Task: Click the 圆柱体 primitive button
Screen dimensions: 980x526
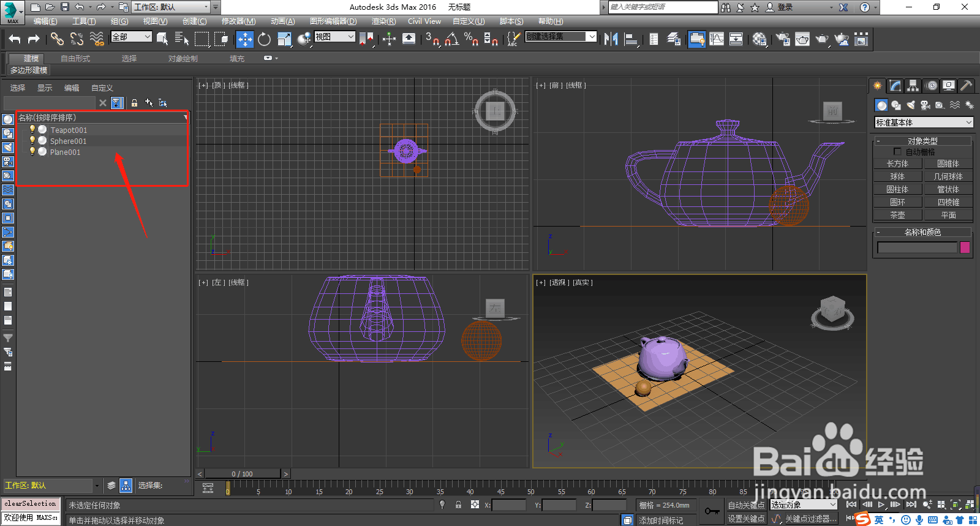Action: point(897,189)
